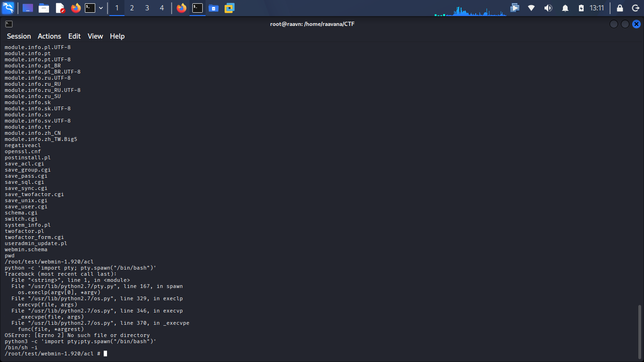Click the log out icon in panel
Image resolution: width=644 pixels, height=362 pixels.
tap(635, 8)
